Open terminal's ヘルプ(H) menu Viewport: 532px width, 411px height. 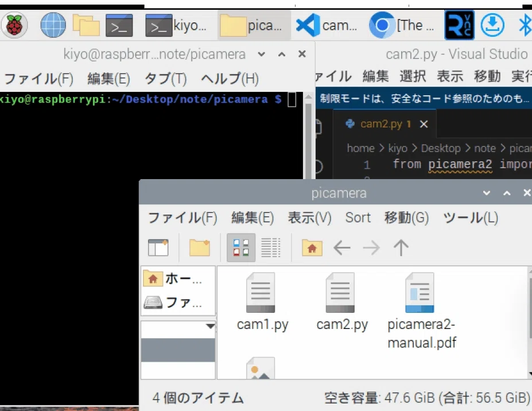(230, 79)
